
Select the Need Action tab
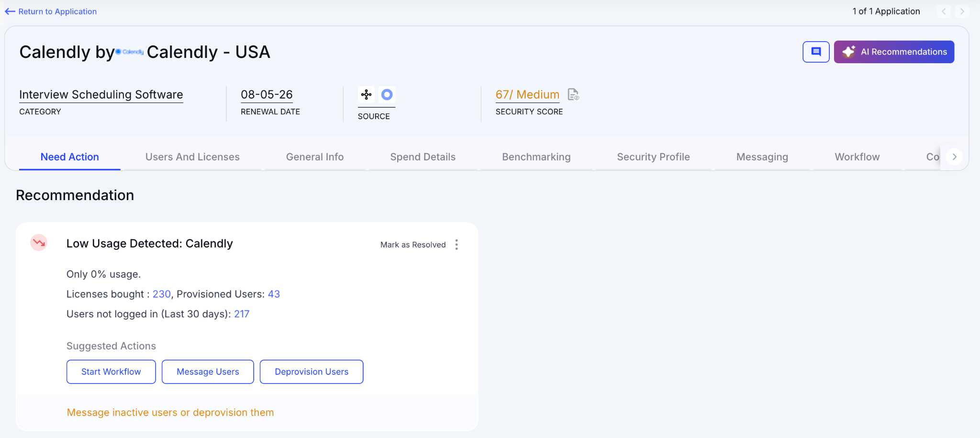point(70,157)
